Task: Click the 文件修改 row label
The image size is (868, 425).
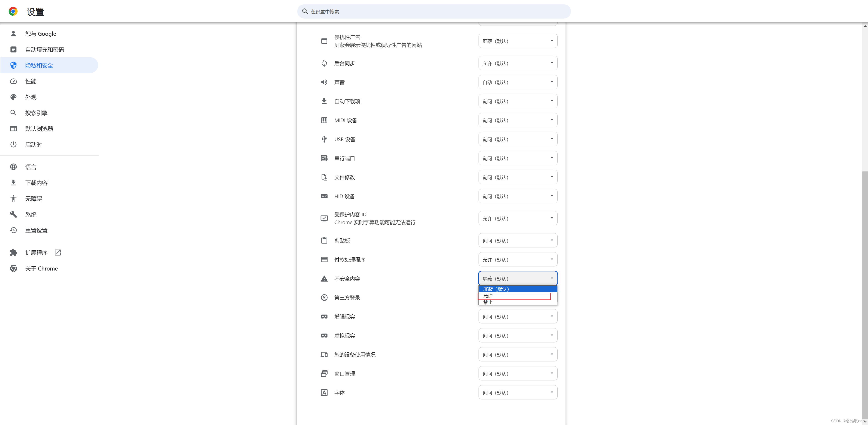Action: tap(344, 177)
